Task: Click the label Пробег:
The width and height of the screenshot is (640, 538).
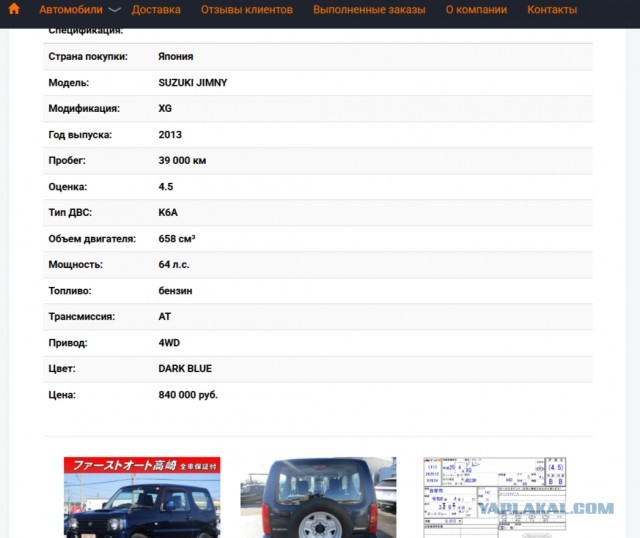Action: [x=67, y=160]
